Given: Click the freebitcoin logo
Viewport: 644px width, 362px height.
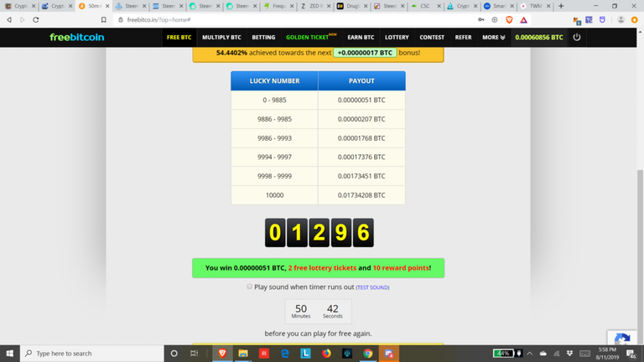Looking at the screenshot, I should (77, 38).
